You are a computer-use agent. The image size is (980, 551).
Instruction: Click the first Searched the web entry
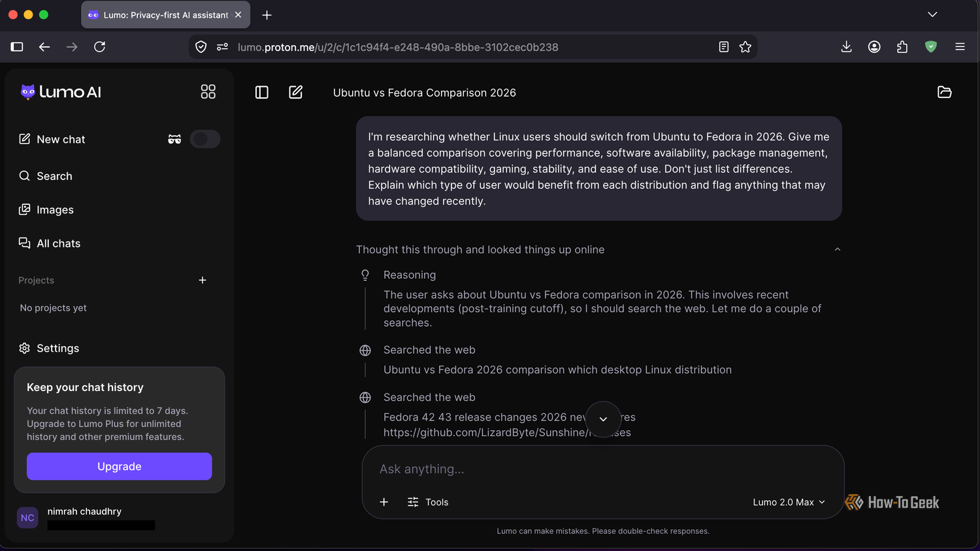point(429,350)
